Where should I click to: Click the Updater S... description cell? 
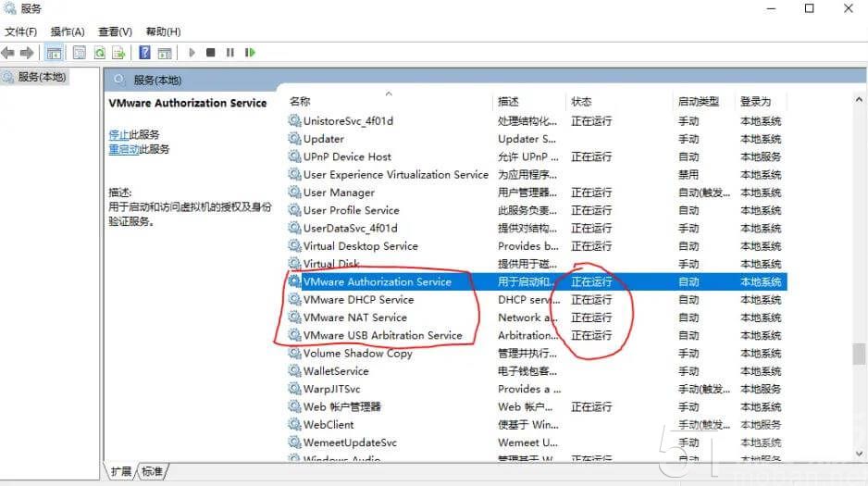click(x=527, y=139)
